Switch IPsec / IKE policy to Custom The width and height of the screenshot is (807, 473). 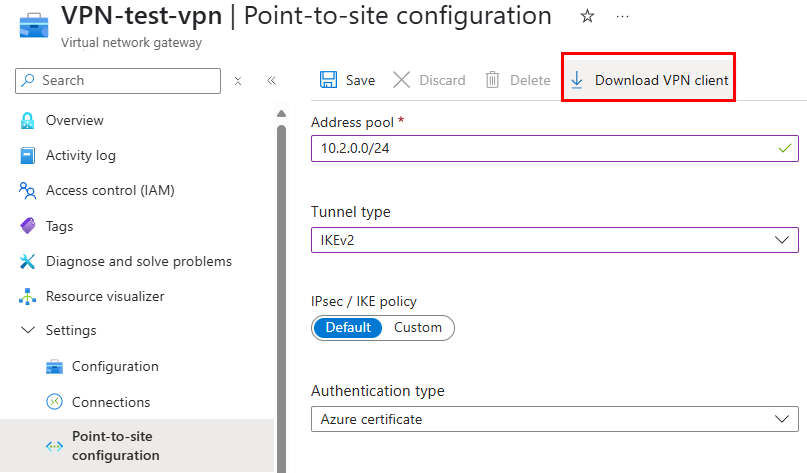tap(418, 328)
